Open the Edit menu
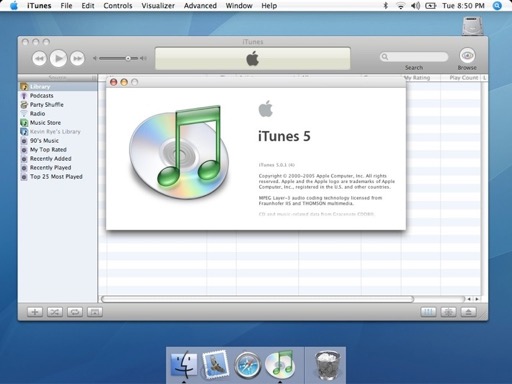Viewport: 512px width, 384px height. 88,6
